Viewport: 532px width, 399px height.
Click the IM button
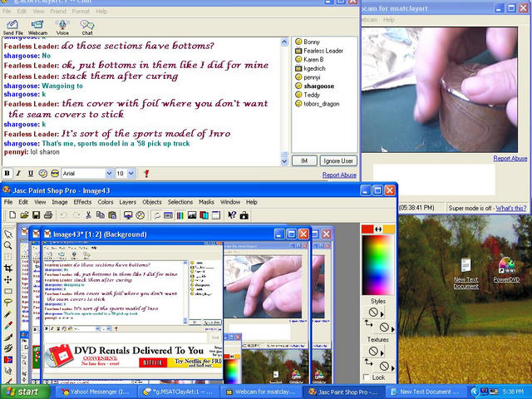304,160
